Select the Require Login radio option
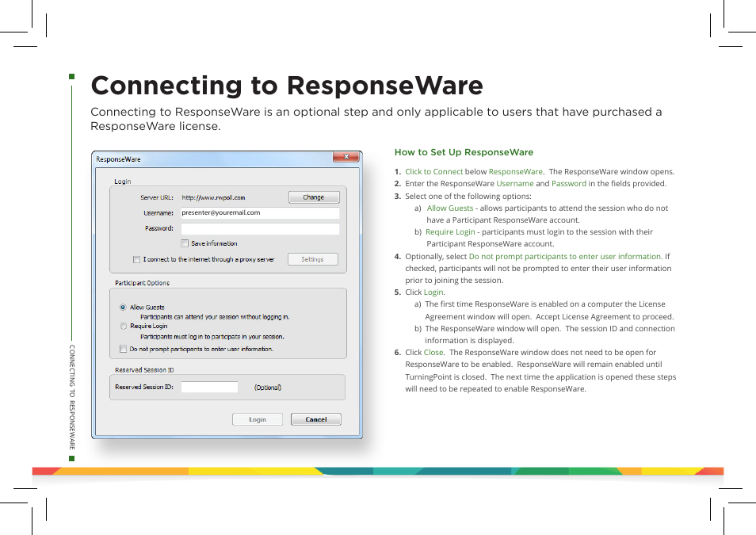The height and width of the screenshot is (535, 756). (x=124, y=326)
